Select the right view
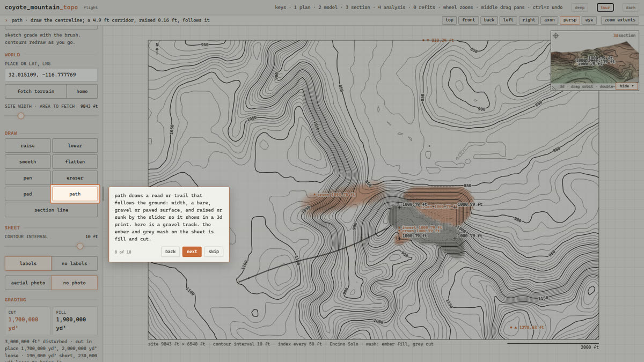644x362 pixels. click(529, 20)
